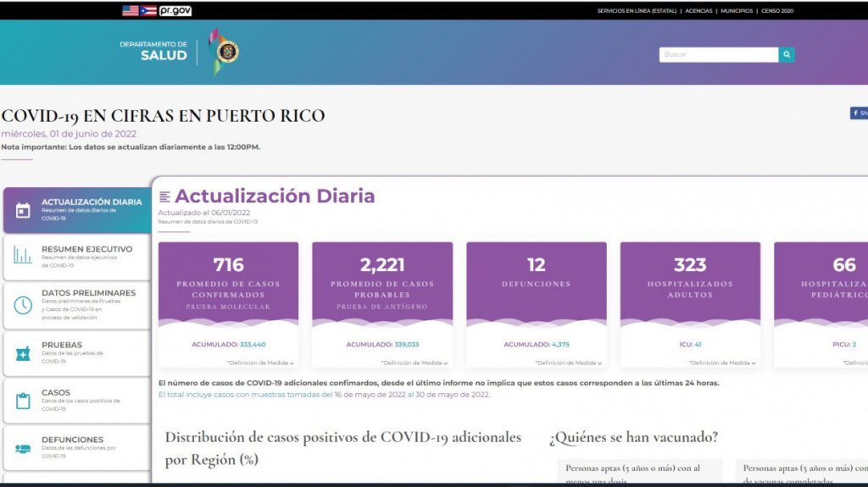Click the 716 promedio de casos confirmados card
The height and width of the screenshot is (487, 868).
point(228,305)
